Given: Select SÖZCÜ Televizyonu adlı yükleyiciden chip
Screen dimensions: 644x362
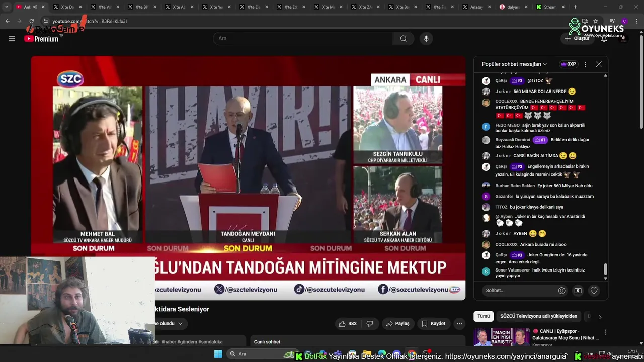Looking at the screenshot, I should pos(538,316).
